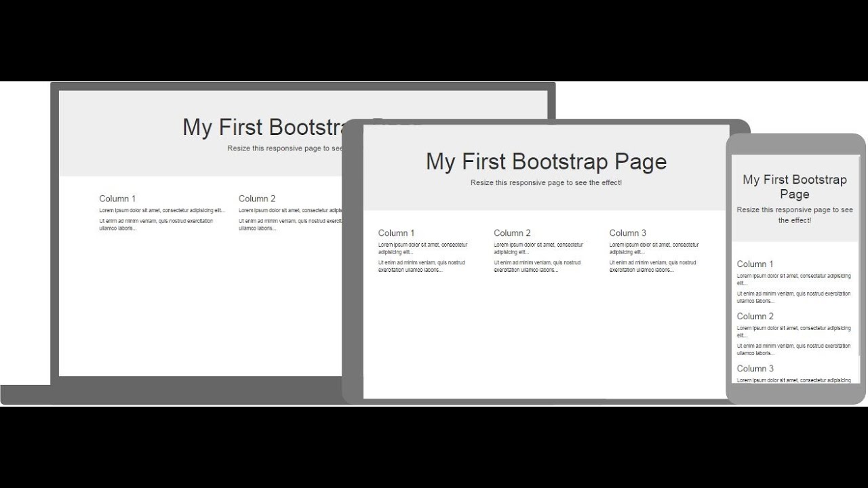The height and width of the screenshot is (488, 868).
Task: Click the Lorem ipsum paragraph under tablet Column 1
Action: (423, 248)
